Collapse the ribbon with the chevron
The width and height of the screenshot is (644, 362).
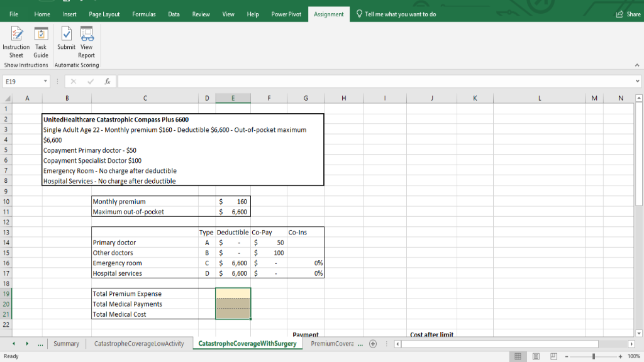coord(637,65)
